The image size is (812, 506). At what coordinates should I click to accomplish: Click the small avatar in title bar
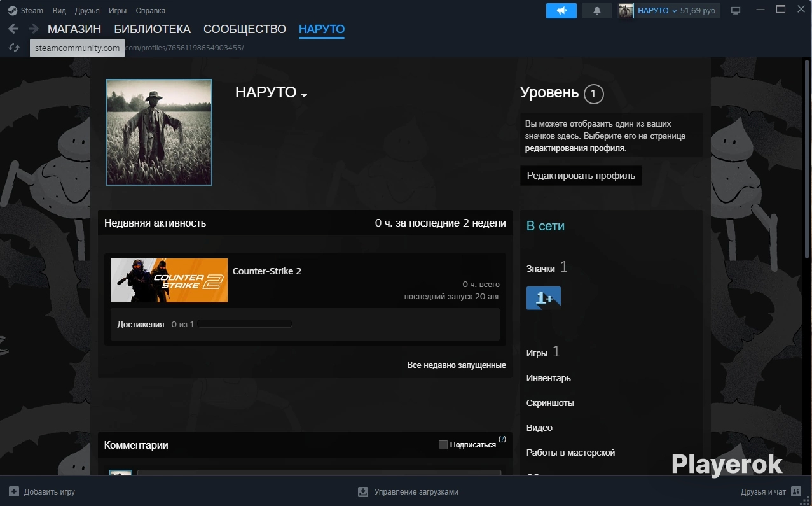pos(626,11)
